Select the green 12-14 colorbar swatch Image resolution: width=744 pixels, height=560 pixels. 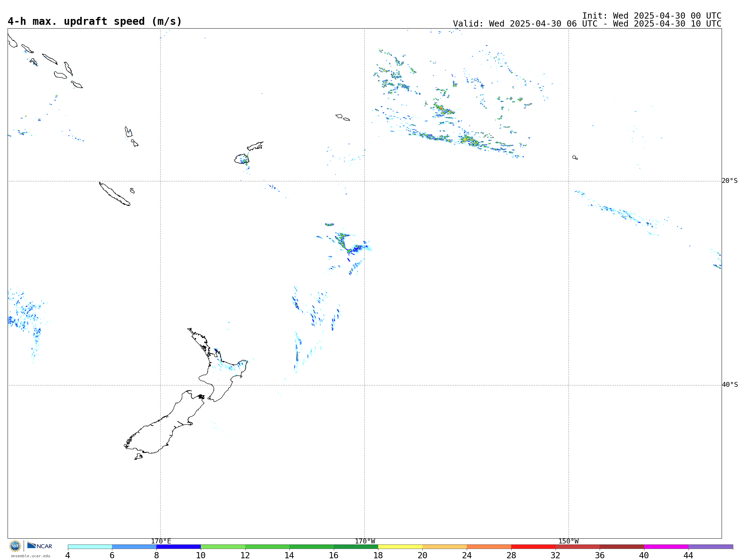267,547
